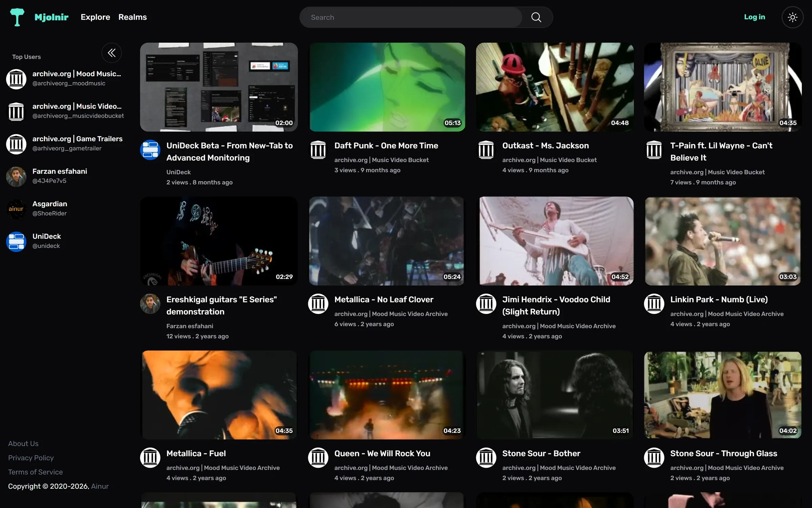This screenshot has width=812, height=508.
Task: Click channel avatar beside Stone Sour Through Glass
Action: [654, 458]
